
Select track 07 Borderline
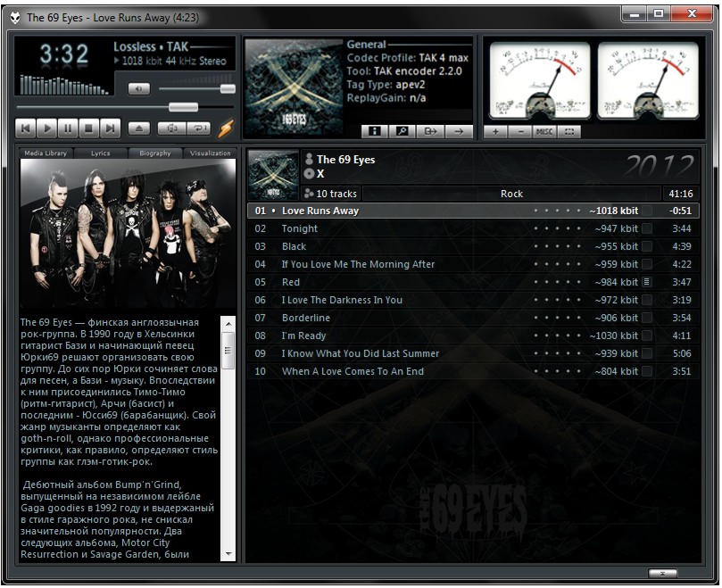(x=473, y=318)
